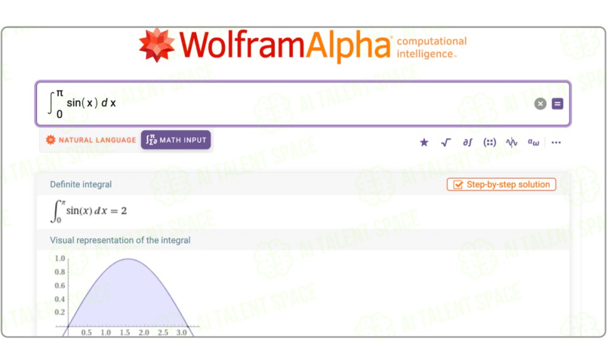The image size is (607, 364).
Task: Open the Greek letters alpha-omega palette
Action: 534,143
